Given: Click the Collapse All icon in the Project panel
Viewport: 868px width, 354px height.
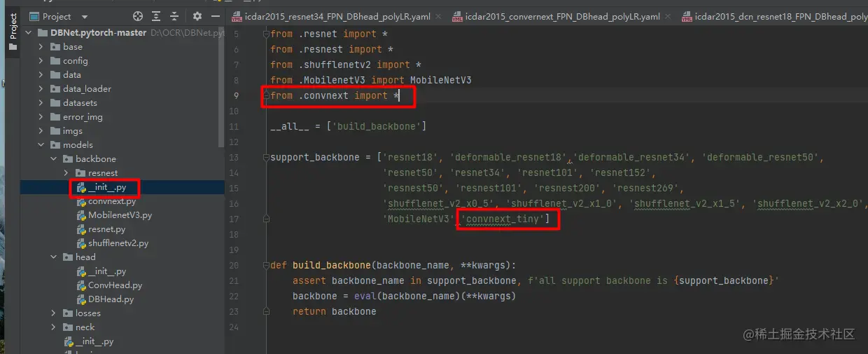Looking at the screenshot, I should point(174,16).
